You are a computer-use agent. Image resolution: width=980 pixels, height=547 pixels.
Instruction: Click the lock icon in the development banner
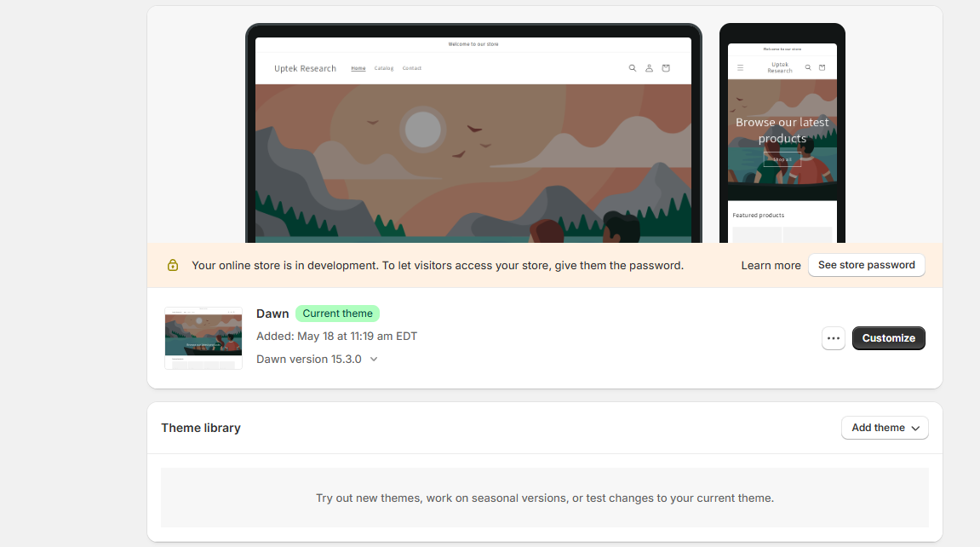(173, 265)
